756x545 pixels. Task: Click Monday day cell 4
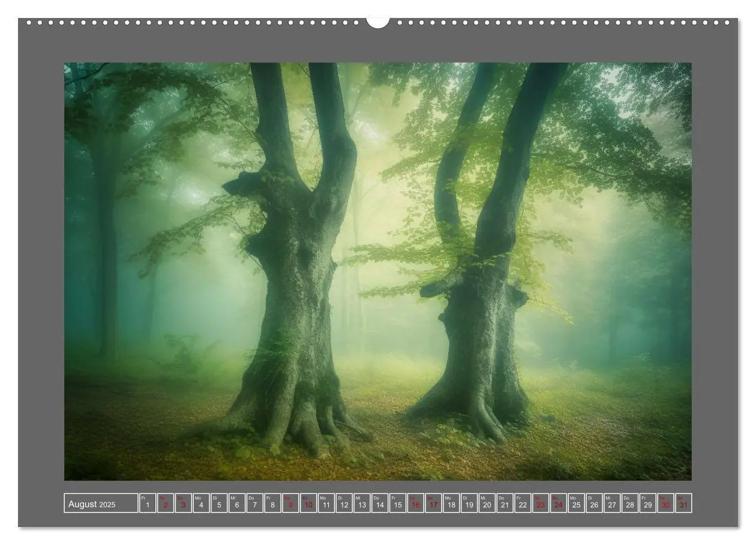[x=201, y=504]
